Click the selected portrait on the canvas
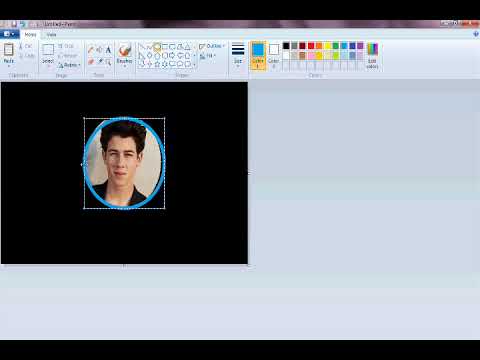Image resolution: width=480 pixels, height=360 pixels. 124,163
